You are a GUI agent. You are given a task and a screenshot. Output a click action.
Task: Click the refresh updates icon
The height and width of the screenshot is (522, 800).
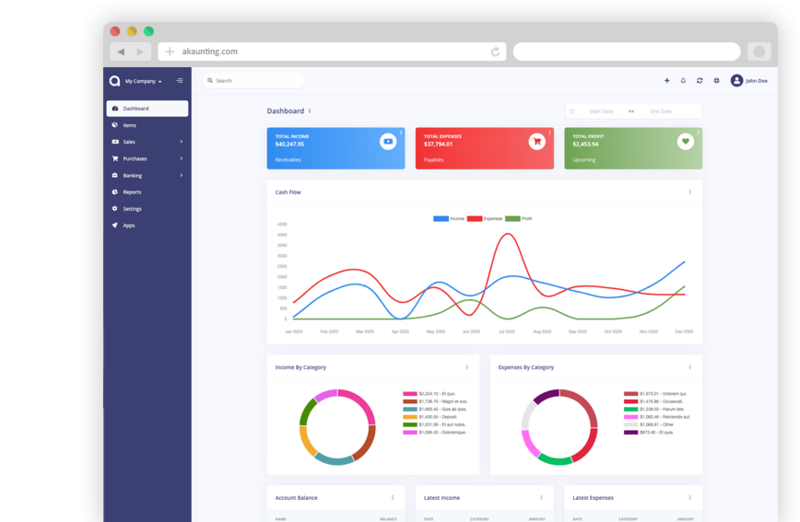coord(699,80)
